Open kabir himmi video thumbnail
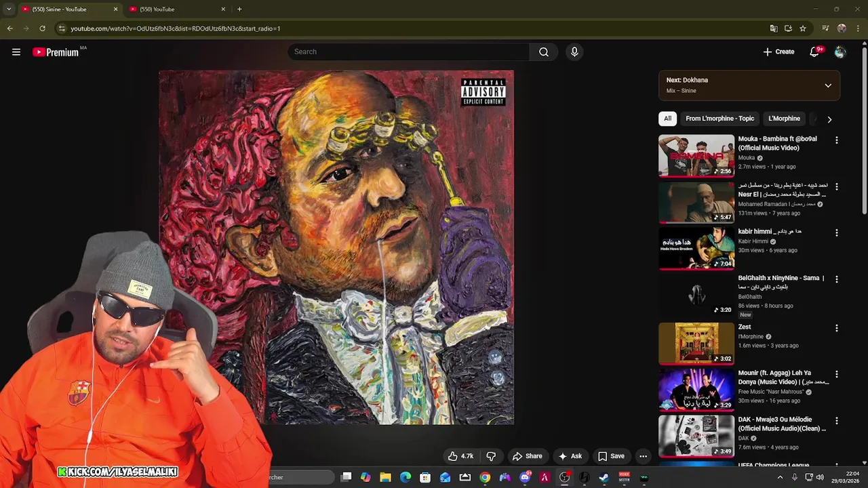The width and height of the screenshot is (868, 488). click(x=696, y=248)
